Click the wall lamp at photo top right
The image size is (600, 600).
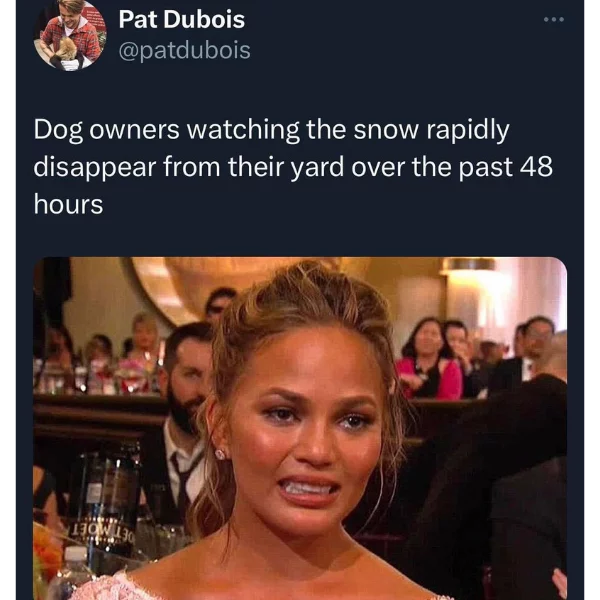coord(469,266)
